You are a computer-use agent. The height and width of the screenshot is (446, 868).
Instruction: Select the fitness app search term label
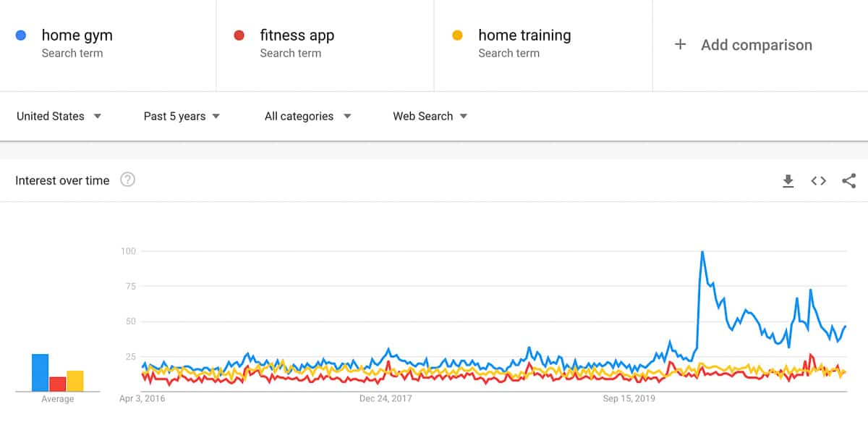coord(297,35)
